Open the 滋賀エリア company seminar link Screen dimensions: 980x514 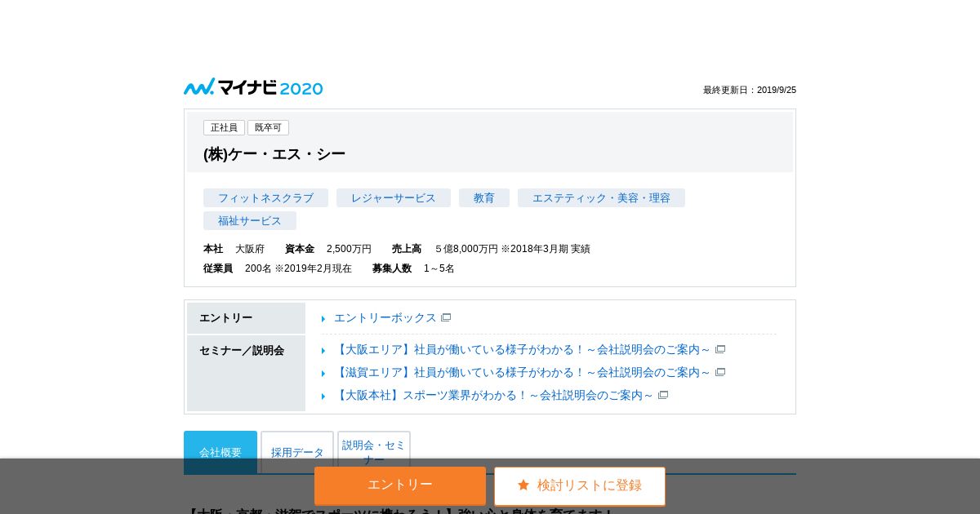[x=522, y=372]
